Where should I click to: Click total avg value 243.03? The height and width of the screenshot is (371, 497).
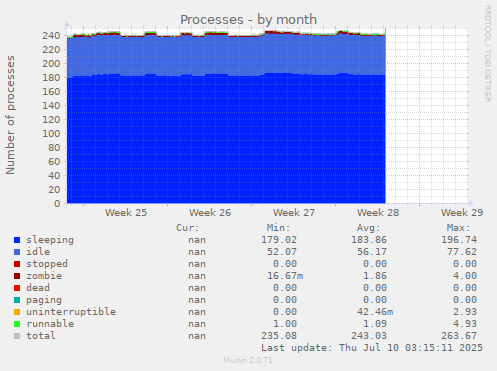point(369,336)
